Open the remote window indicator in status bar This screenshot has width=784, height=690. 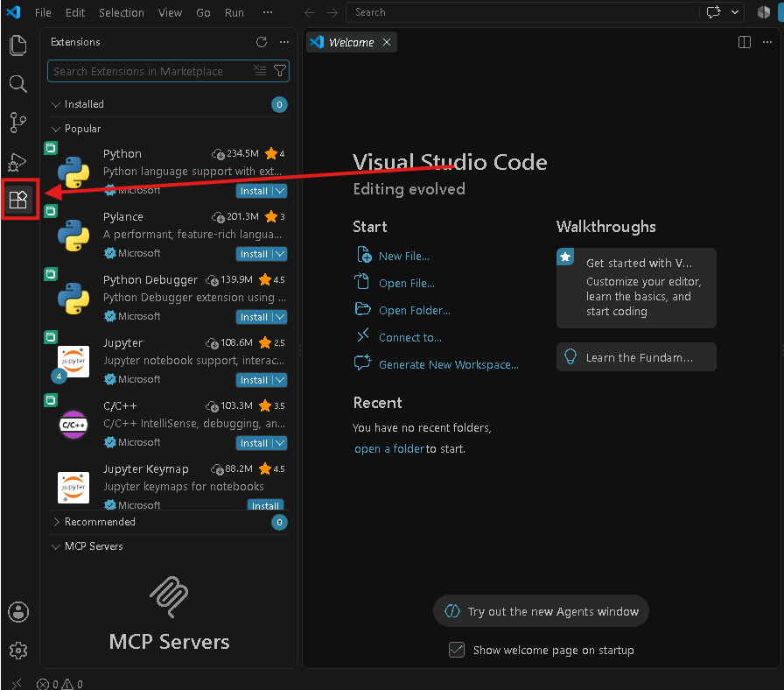point(17,683)
